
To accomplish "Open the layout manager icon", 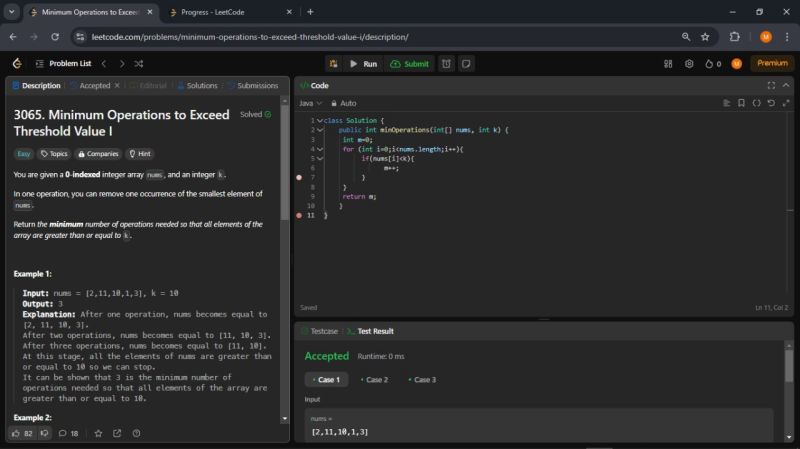I will click(x=668, y=64).
